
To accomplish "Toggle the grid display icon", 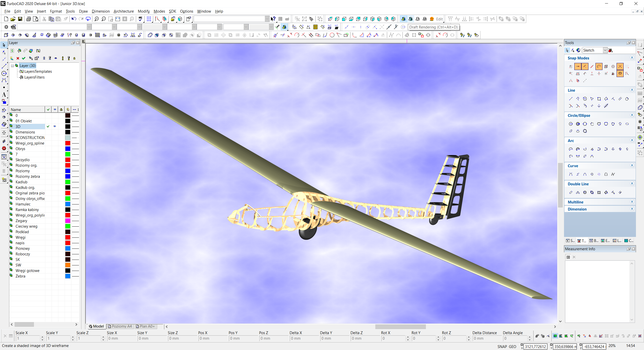I will click(x=149, y=19).
